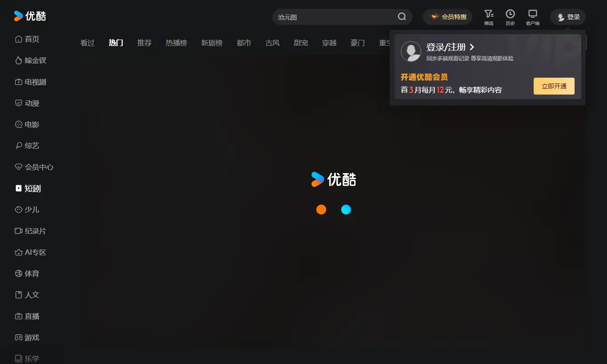This screenshot has width=607, height=364.
Task: Click the avatar in login popup
Action: pos(411,51)
